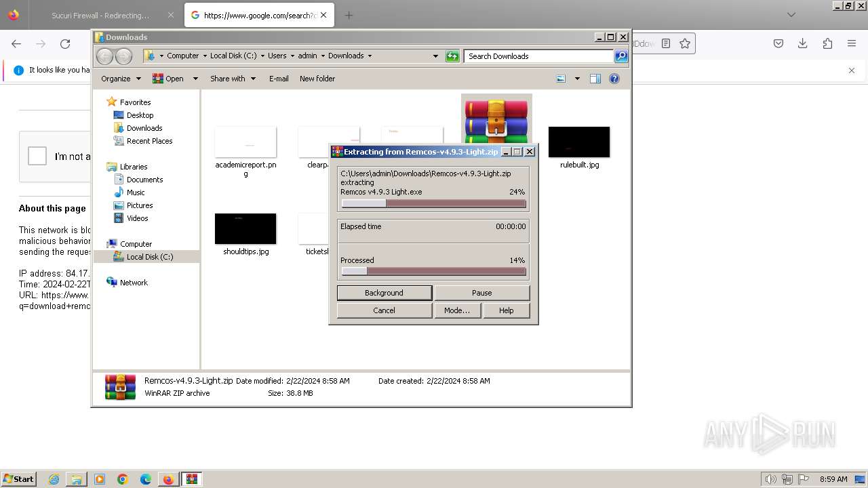Open List all tabs dropdown
868x488 pixels.
click(791, 15)
